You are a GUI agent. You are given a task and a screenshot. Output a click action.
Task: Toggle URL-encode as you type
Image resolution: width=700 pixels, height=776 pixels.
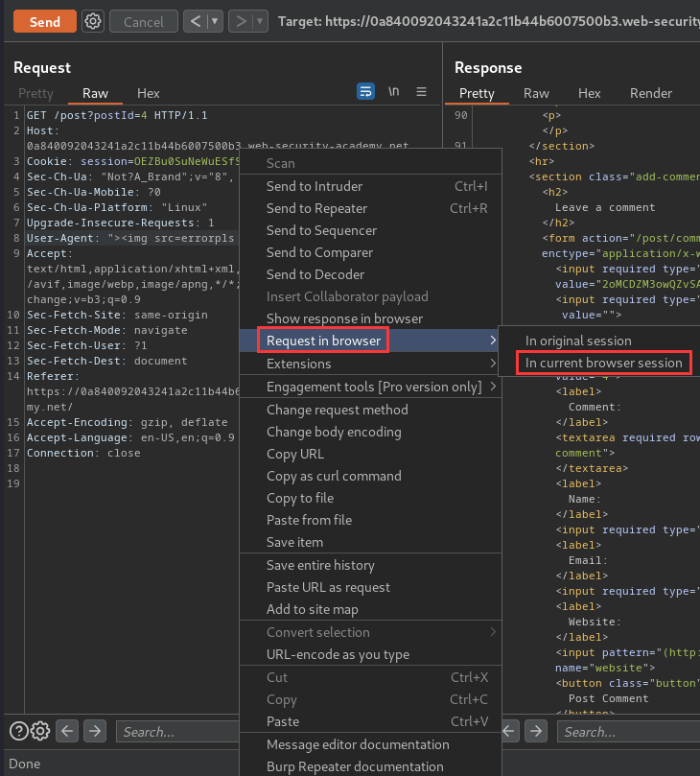[370, 654]
